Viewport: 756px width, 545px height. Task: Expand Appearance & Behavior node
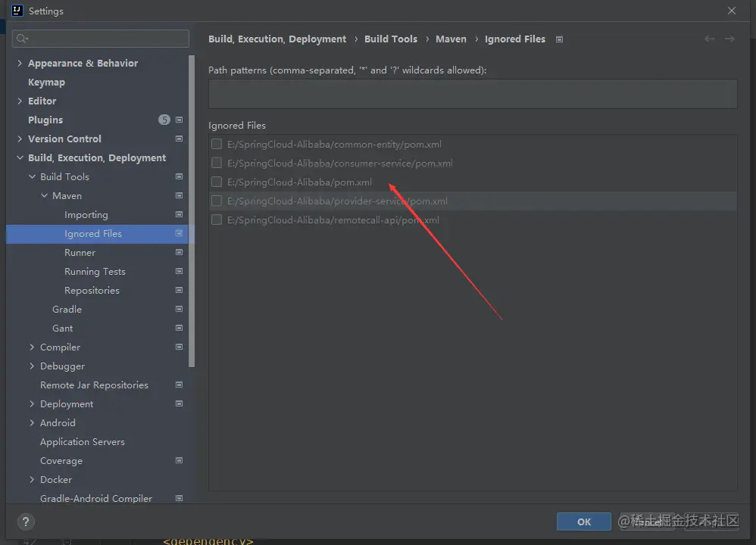tap(20, 63)
